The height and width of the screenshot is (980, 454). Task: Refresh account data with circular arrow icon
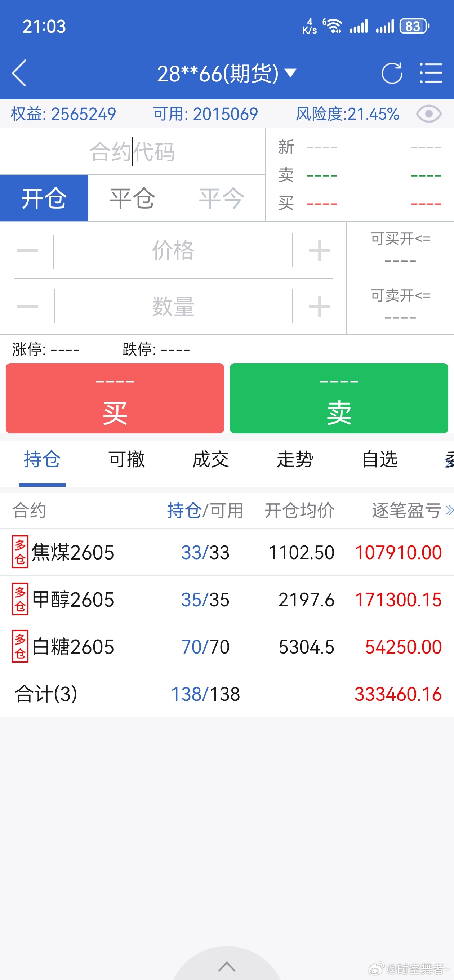[392, 73]
